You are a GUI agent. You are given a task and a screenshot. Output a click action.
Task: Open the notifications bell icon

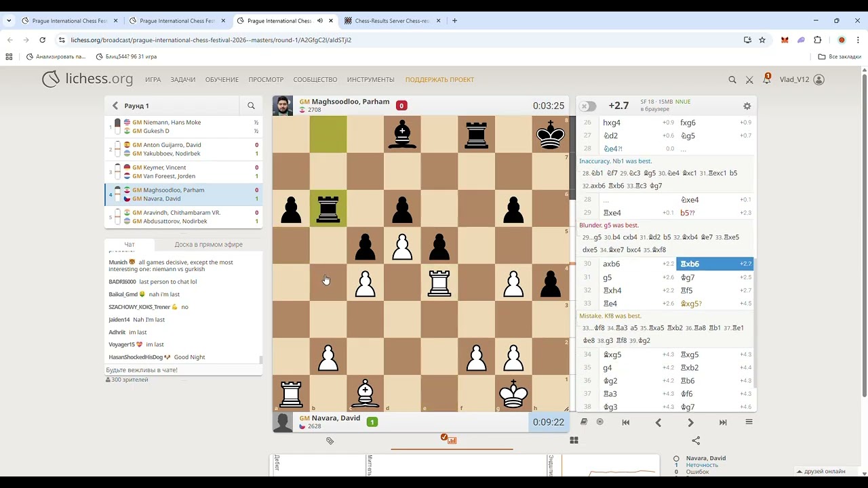(x=766, y=79)
